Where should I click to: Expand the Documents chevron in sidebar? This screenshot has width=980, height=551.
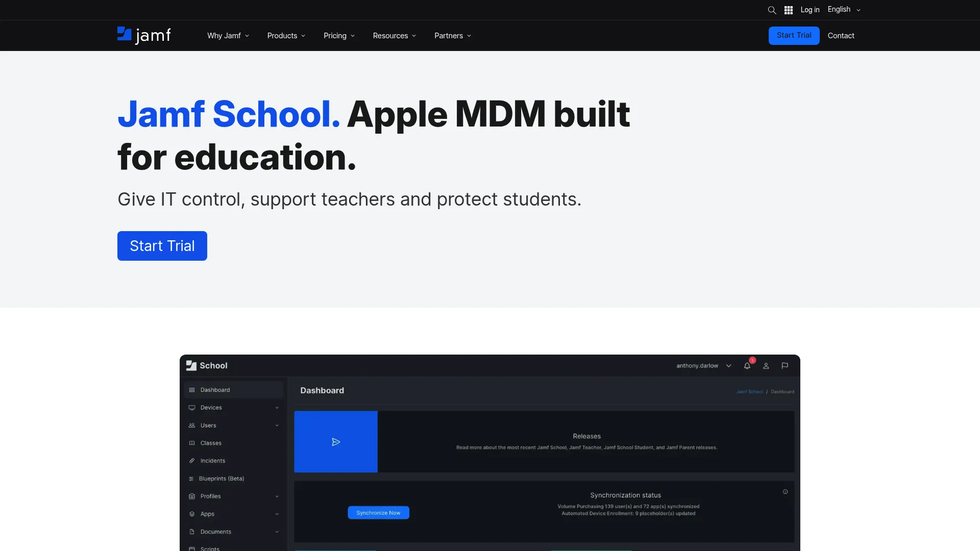[x=277, y=532]
